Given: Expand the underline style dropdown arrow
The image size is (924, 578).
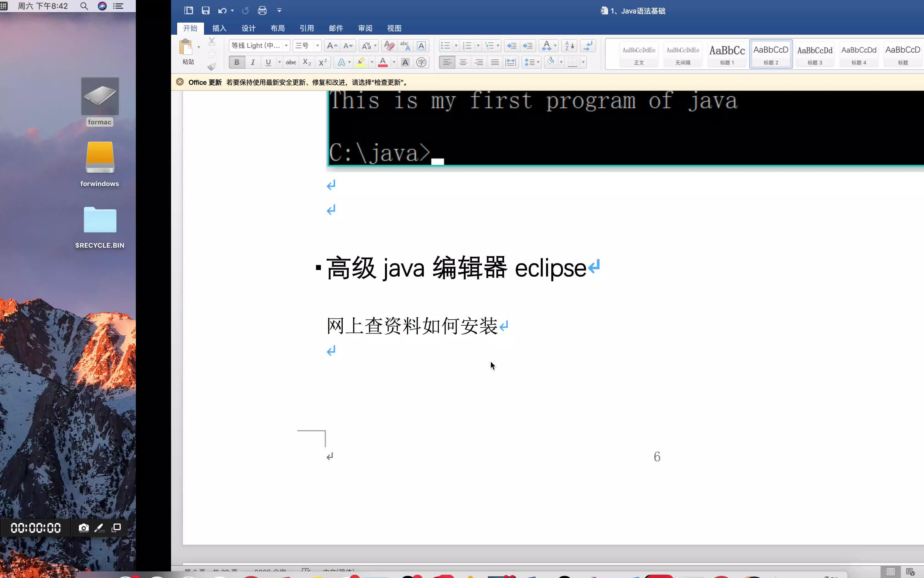Looking at the screenshot, I should click(x=279, y=62).
